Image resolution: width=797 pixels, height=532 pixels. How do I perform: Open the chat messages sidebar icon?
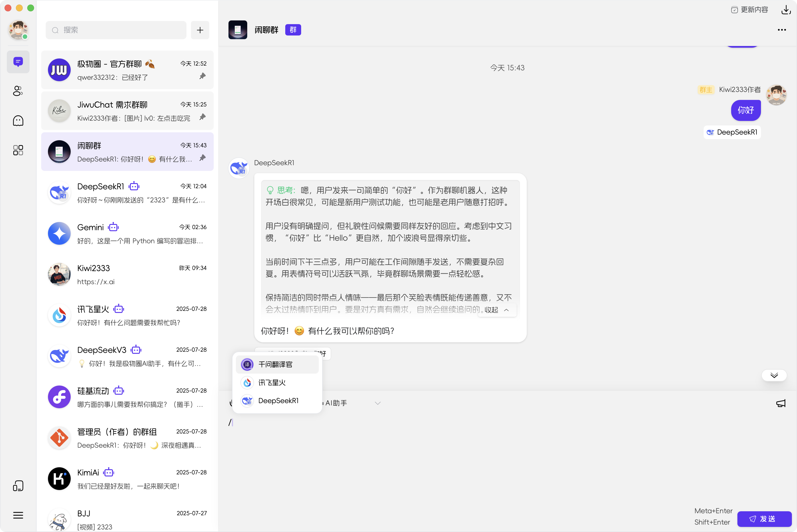tap(18, 62)
